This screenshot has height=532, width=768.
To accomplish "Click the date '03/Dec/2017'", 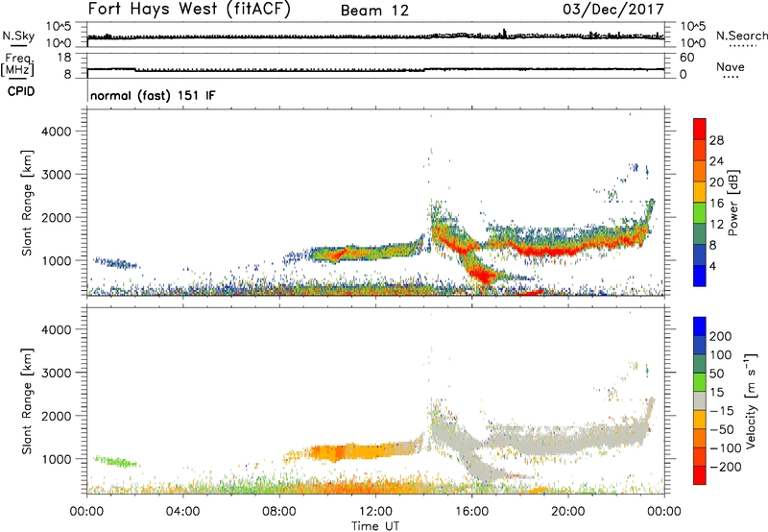I will tap(613, 10).
